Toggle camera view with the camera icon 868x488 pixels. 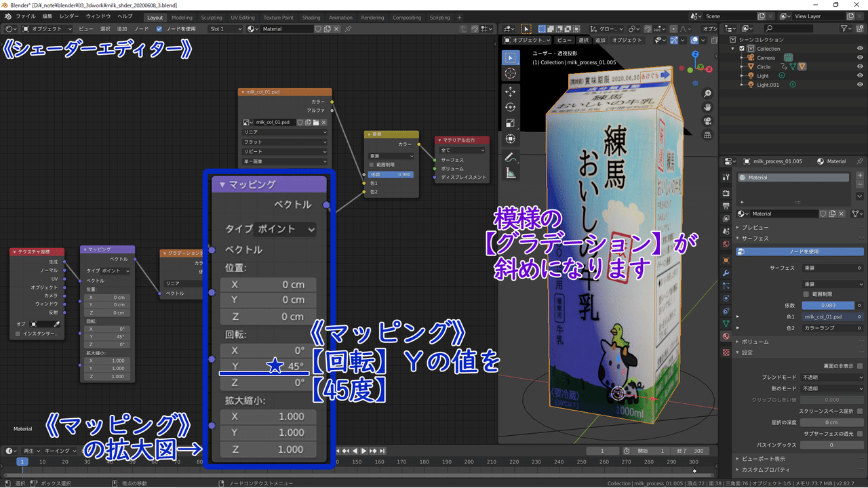point(707,121)
